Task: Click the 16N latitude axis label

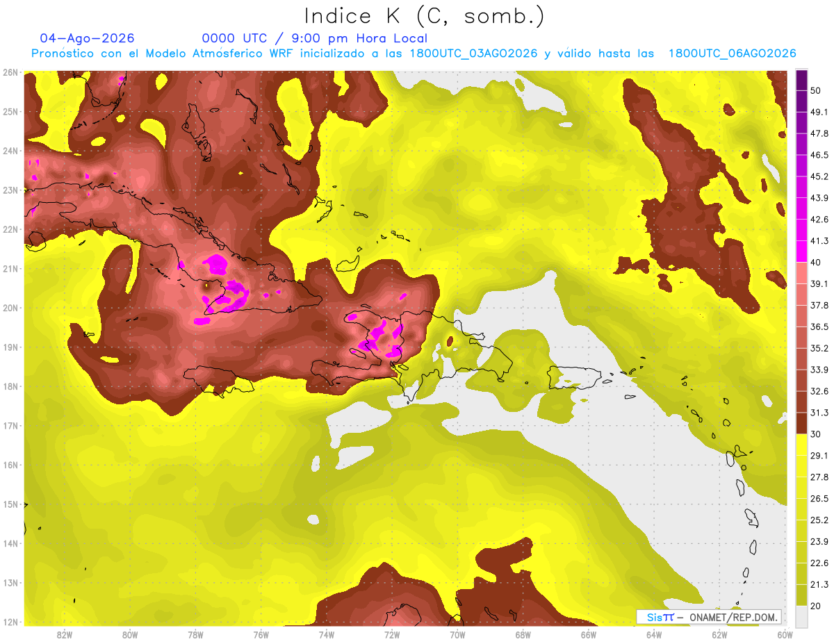Action: coord(10,465)
